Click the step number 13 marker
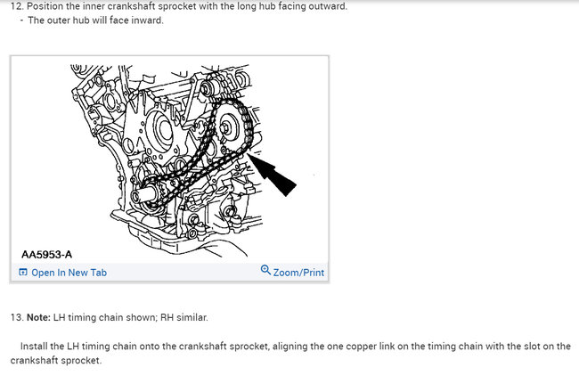This screenshot has height=392, width=579. point(17,317)
